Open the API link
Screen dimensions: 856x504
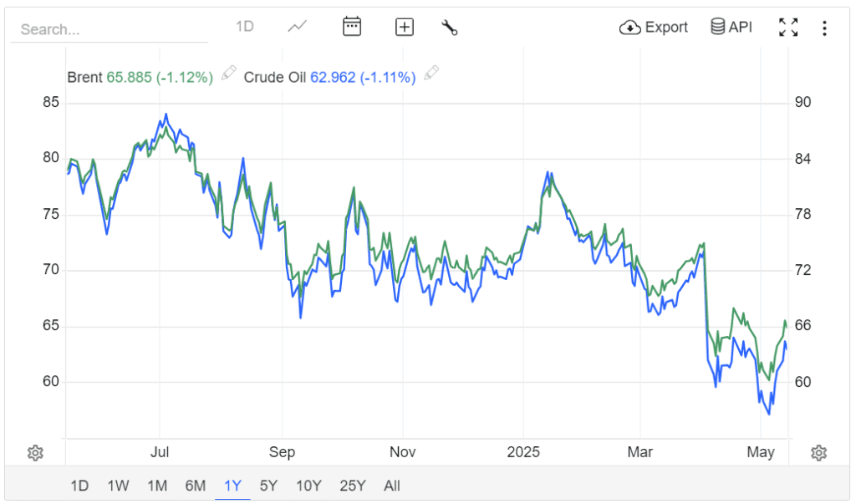coord(731,28)
